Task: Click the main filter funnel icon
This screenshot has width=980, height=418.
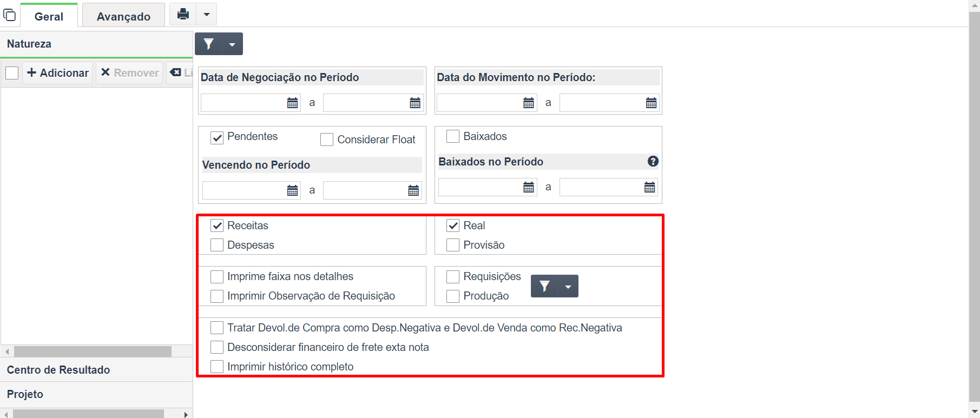Action: tap(209, 44)
